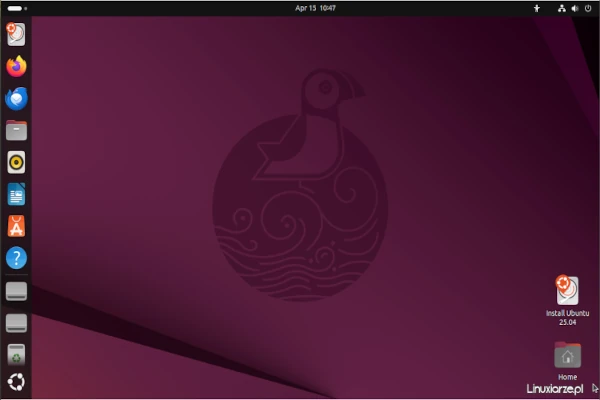Open the Accessibility menu in top bar
Screen dimensions: 600x400
click(x=537, y=8)
